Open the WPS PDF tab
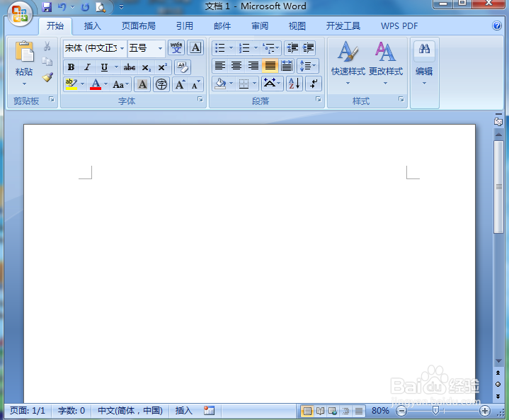Viewport: 509px width, 420px height. 399,26
